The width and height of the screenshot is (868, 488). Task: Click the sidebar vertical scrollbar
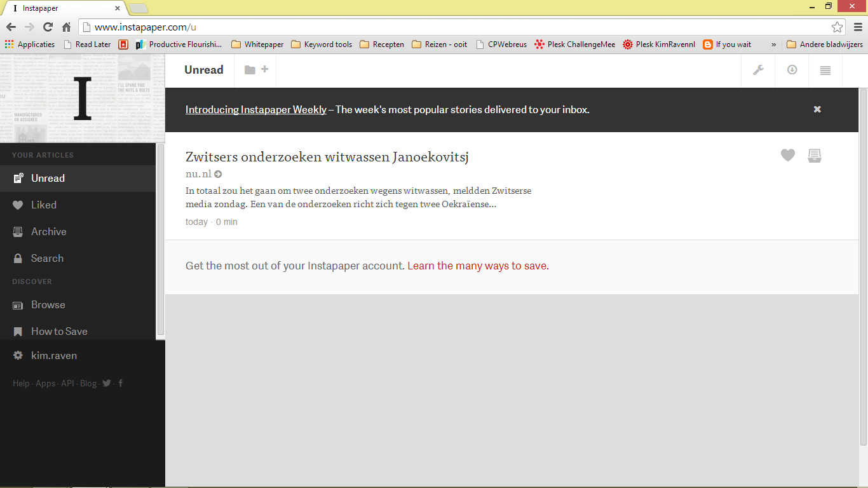[161, 240]
